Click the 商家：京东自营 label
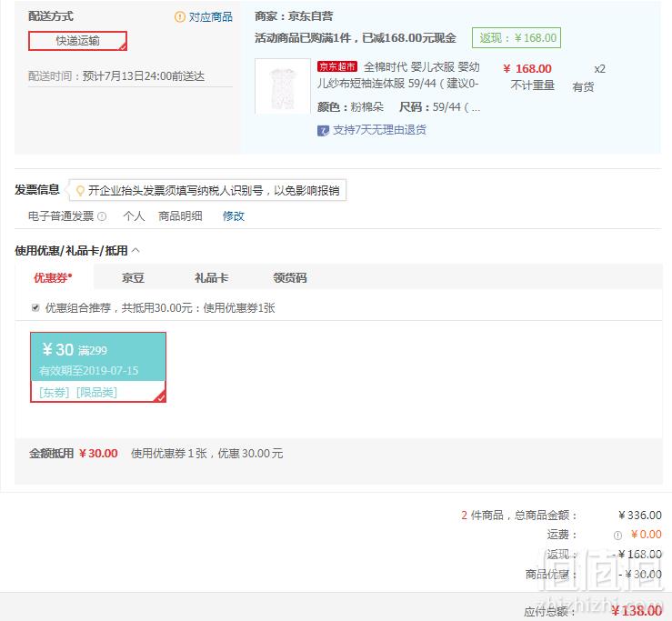This screenshot has width=672, height=621. pos(294,16)
